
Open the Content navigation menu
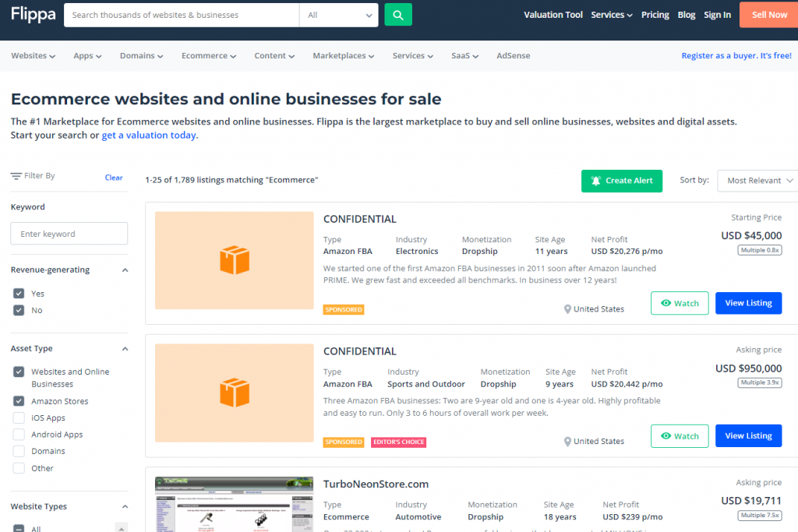tap(274, 55)
